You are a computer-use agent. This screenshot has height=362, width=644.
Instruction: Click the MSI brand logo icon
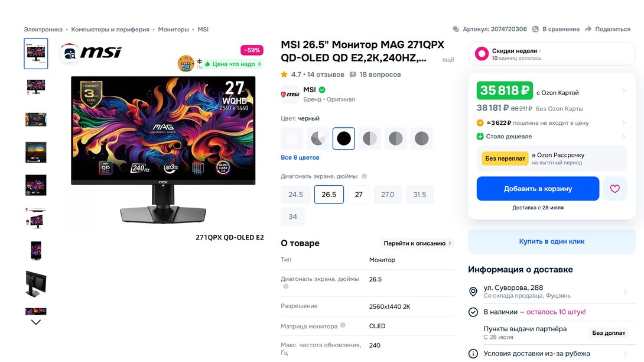[x=290, y=94]
